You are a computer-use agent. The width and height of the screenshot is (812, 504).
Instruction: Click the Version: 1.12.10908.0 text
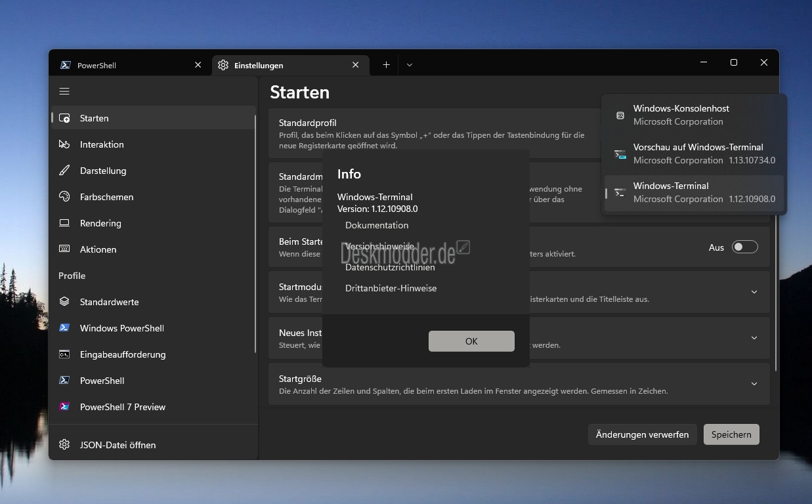click(x=377, y=209)
